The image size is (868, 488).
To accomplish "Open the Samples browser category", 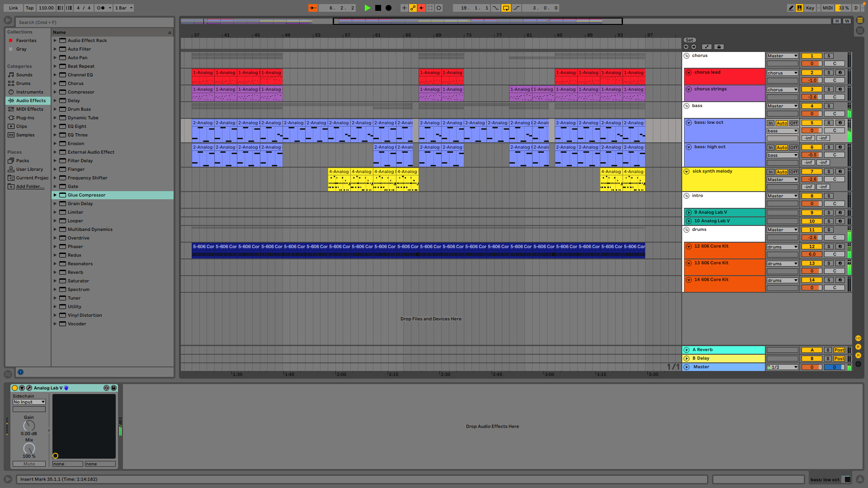I will coord(25,135).
